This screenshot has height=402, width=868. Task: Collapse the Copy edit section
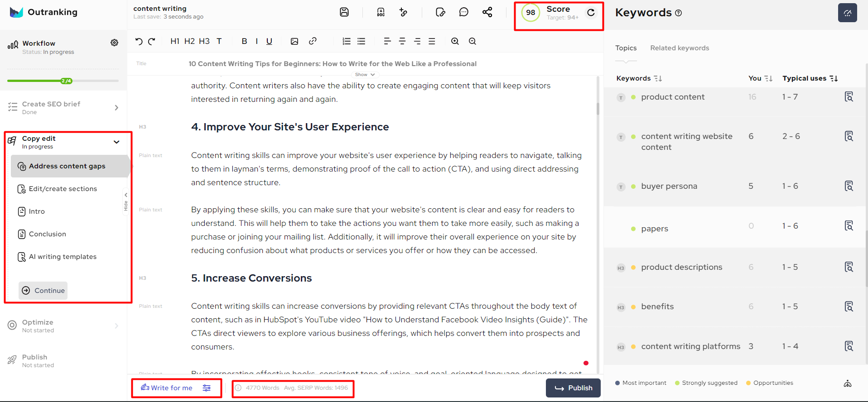tap(116, 142)
